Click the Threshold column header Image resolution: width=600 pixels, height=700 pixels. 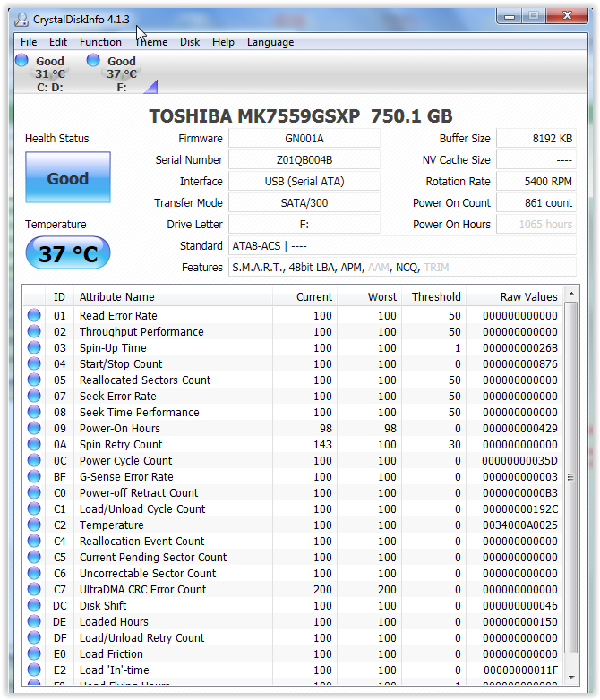[x=433, y=296]
